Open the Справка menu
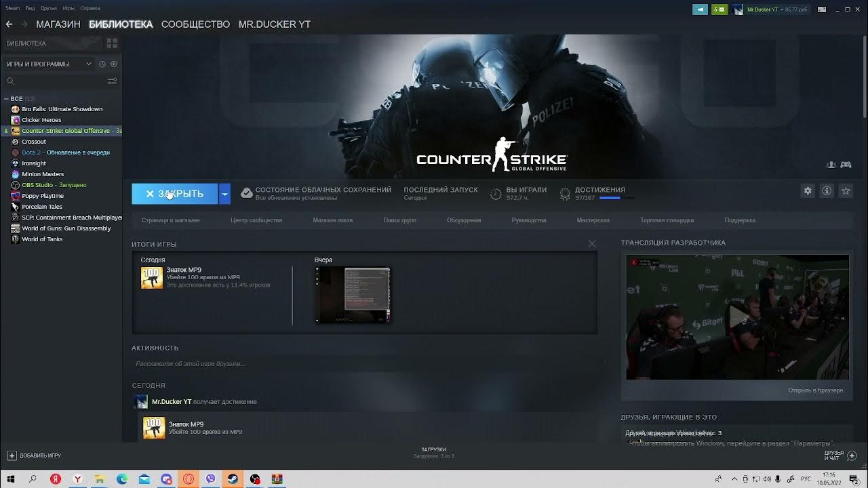The width and height of the screenshot is (868, 488). coord(90,8)
